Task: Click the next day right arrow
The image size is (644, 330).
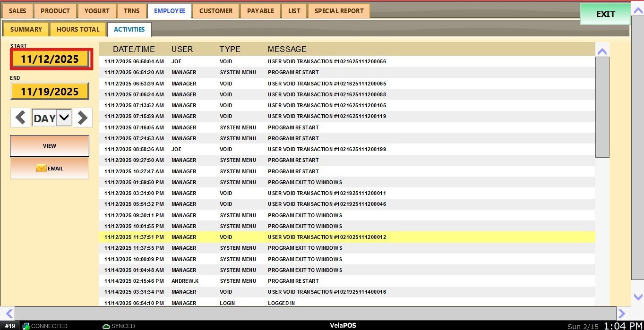Action: click(x=82, y=118)
